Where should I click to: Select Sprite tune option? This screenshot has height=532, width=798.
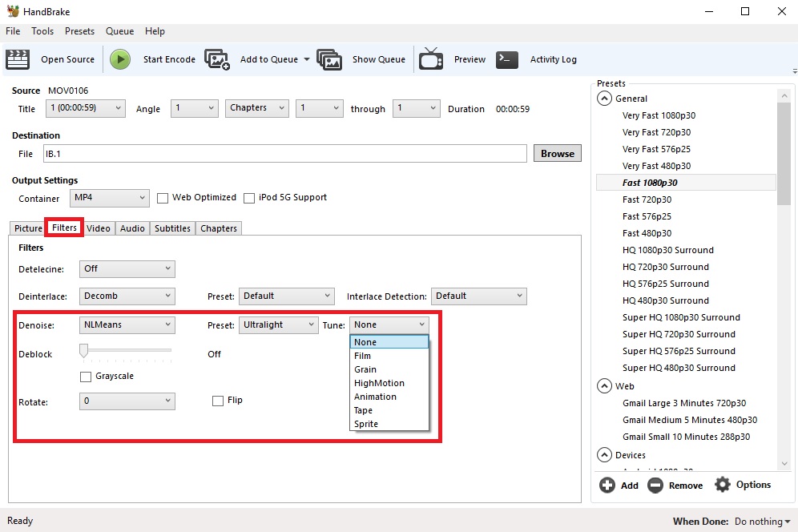coord(389,424)
